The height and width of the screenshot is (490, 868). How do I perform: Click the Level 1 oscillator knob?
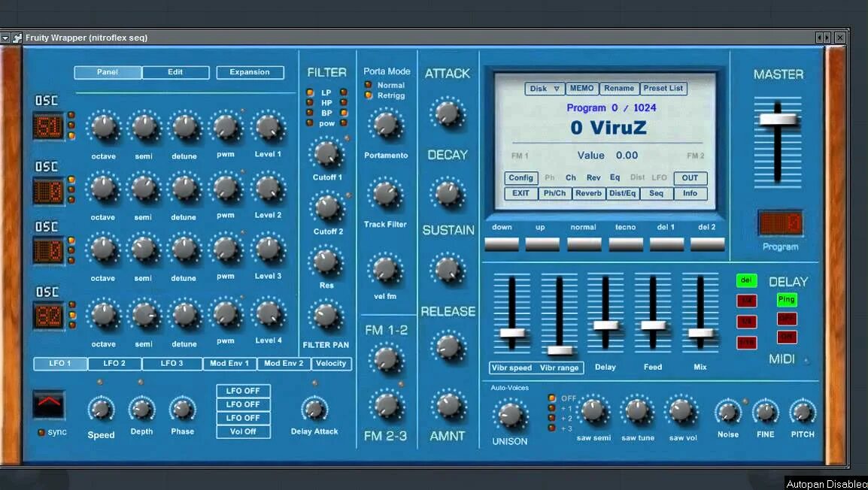coord(268,127)
